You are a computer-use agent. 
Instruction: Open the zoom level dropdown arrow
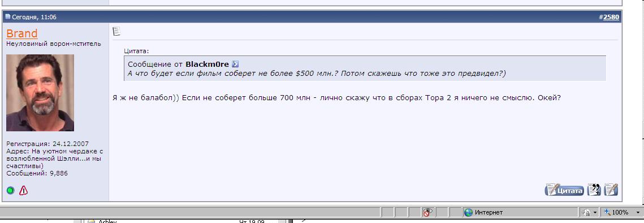pyautogui.click(x=637, y=212)
